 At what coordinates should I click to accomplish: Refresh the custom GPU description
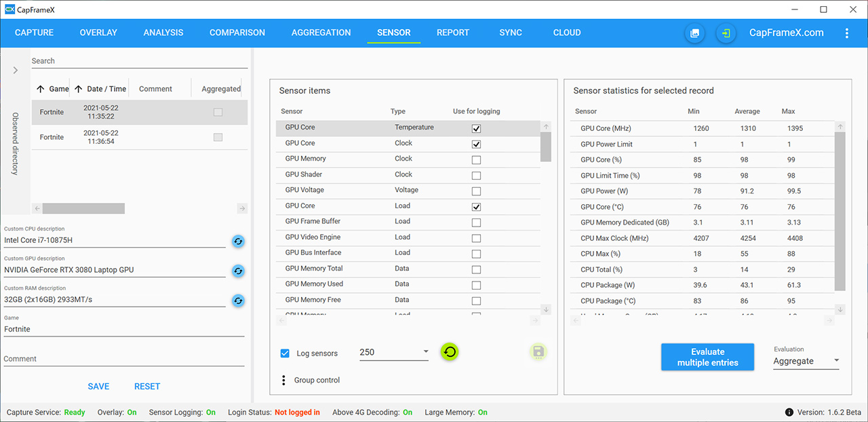pos(238,271)
